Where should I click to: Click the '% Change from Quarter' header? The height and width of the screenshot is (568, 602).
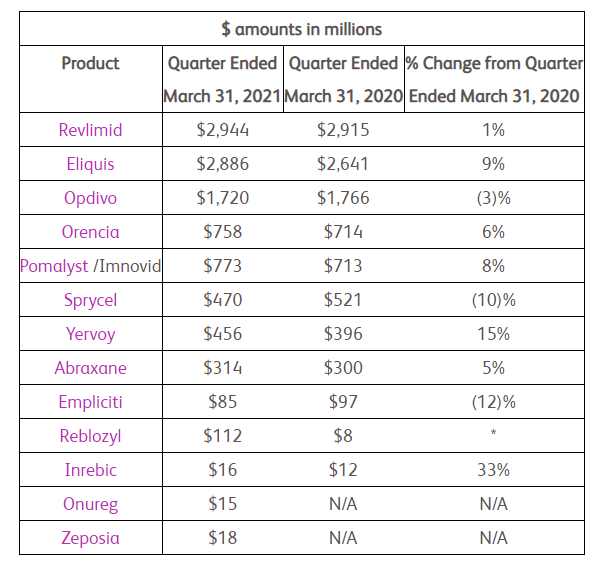(493, 63)
